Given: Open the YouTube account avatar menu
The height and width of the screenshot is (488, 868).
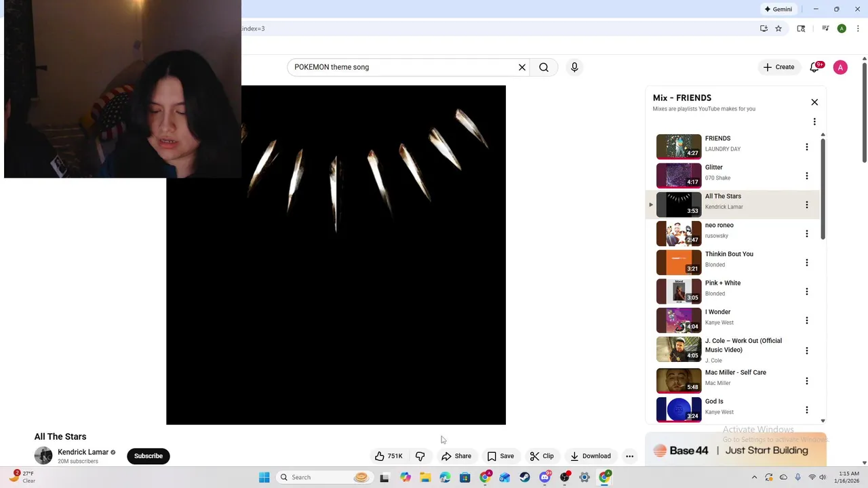Looking at the screenshot, I should tap(840, 67).
